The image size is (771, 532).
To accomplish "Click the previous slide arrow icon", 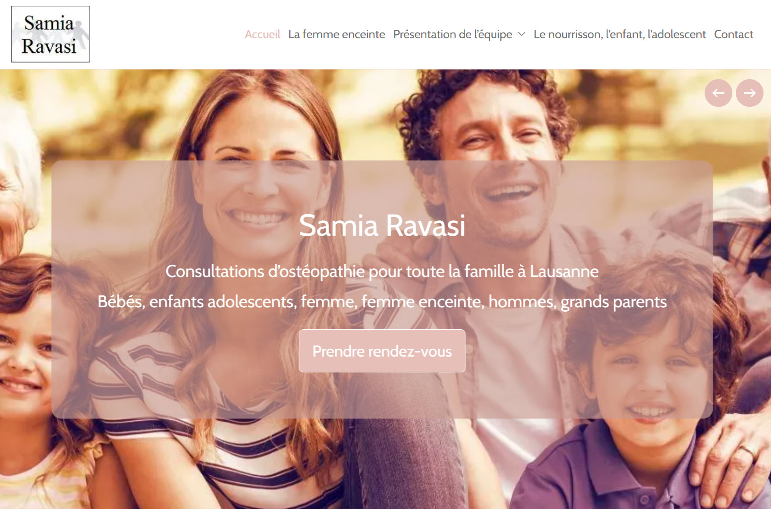I will click(718, 93).
